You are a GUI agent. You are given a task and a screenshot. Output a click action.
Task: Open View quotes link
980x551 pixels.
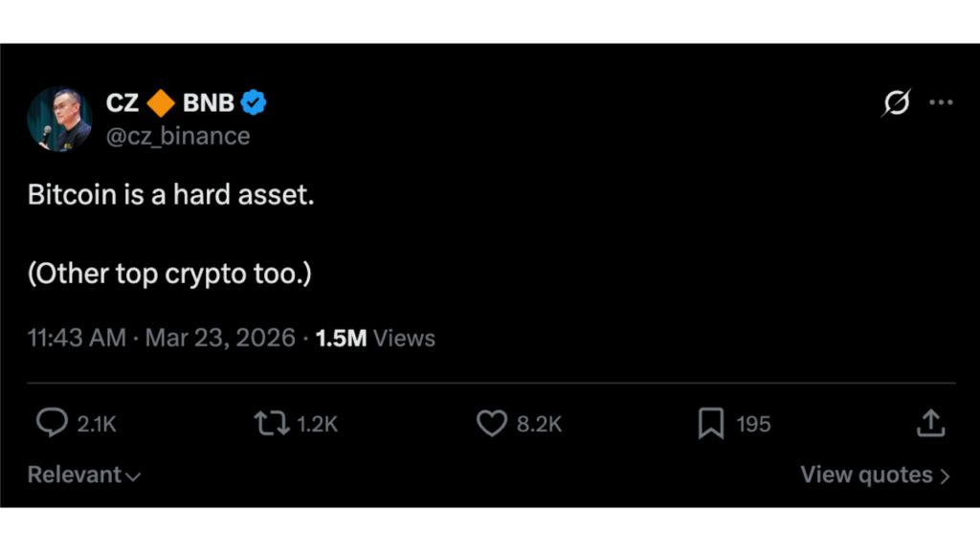pos(866,474)
